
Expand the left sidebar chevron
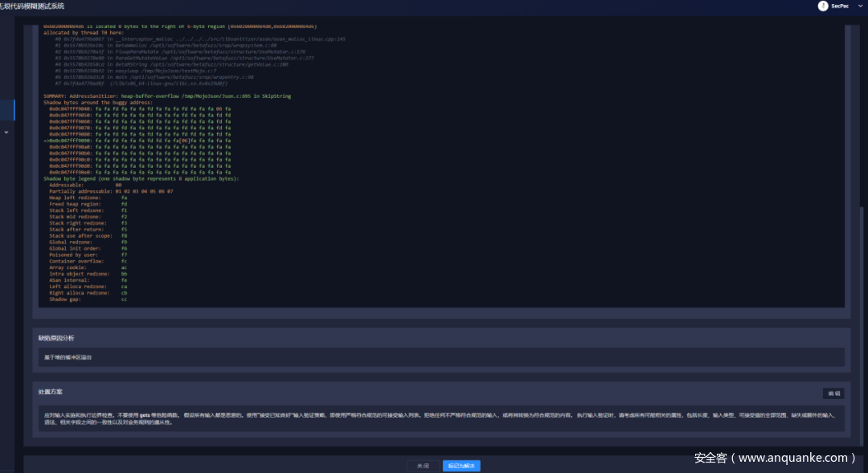[6, 132]
